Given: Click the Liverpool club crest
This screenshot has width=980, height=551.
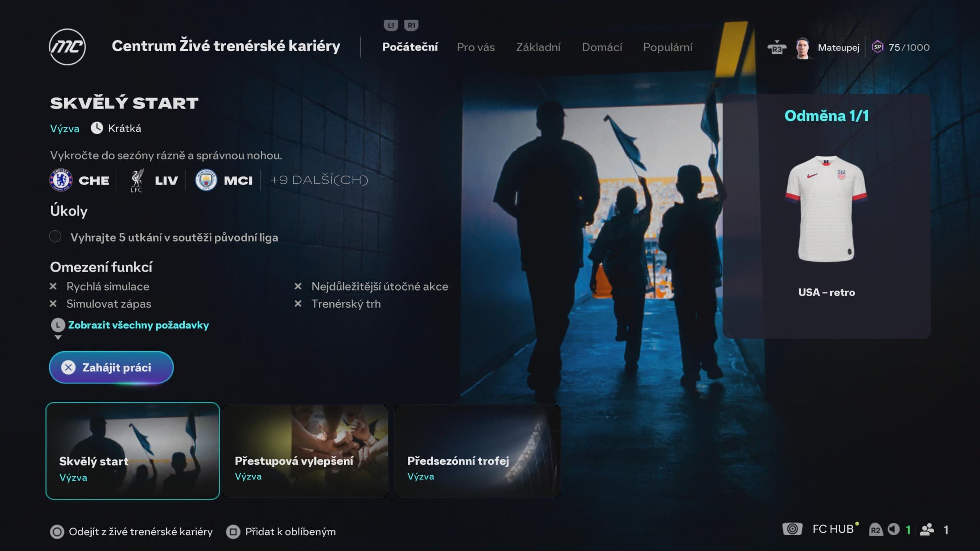Looking at the screenshot, I should tap(136, 180).
